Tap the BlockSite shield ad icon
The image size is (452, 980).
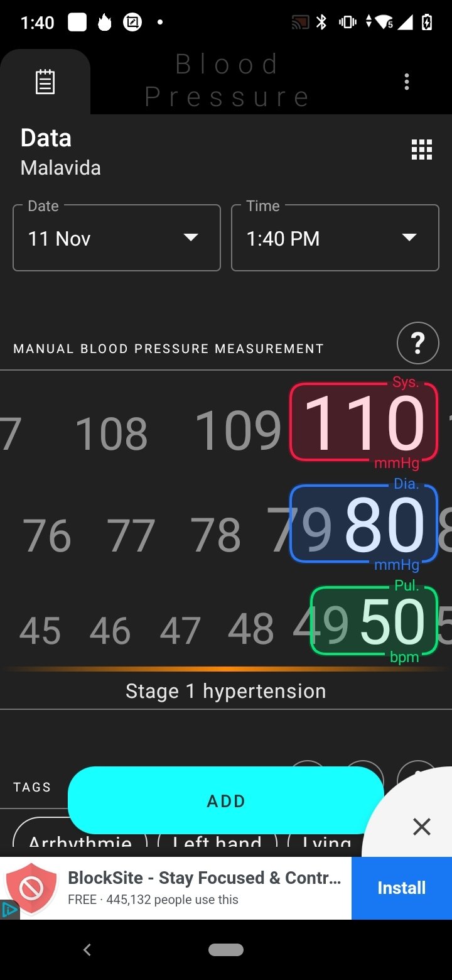[x=31, y=888]
